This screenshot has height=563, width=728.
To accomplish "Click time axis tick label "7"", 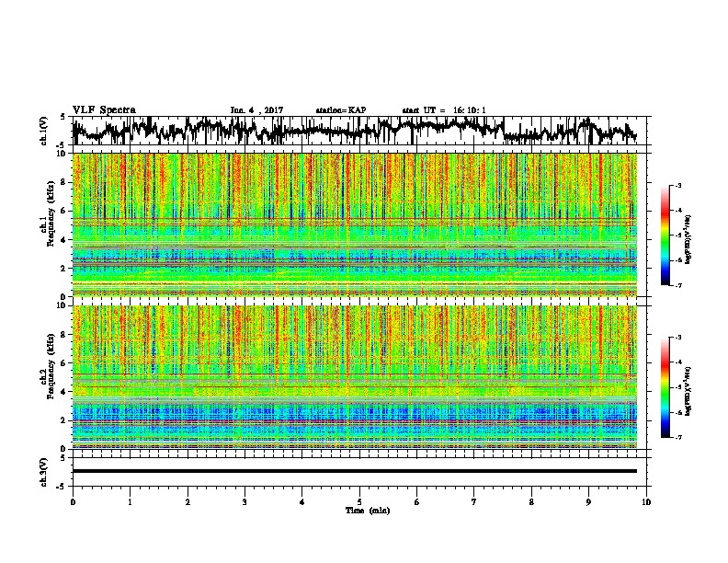I will tap(474, 502).
